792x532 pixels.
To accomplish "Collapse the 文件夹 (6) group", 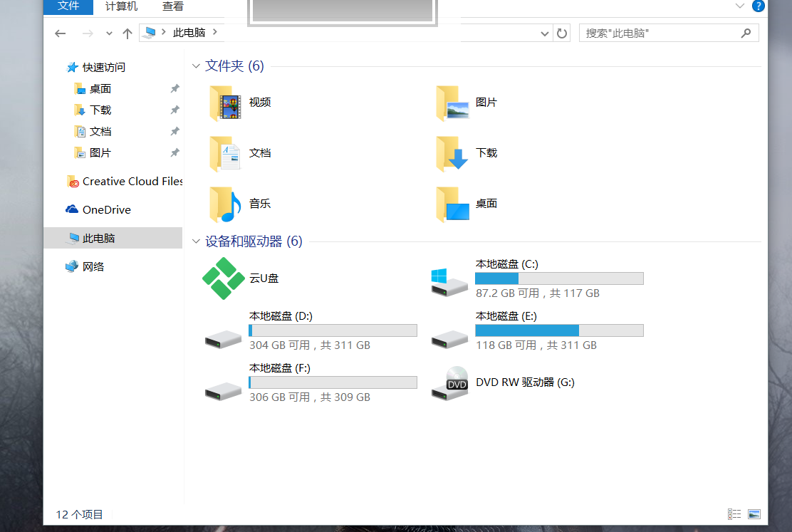I will (196, 66).
